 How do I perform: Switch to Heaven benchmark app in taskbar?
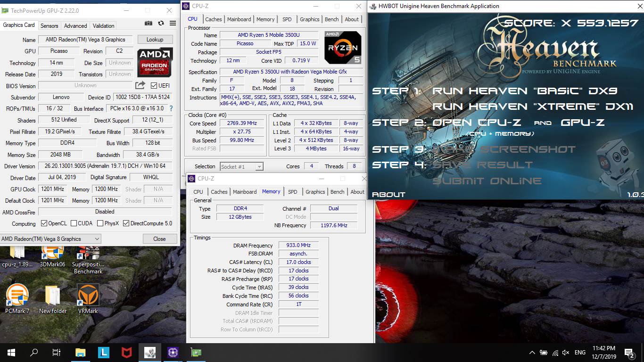tap(150, 352)
